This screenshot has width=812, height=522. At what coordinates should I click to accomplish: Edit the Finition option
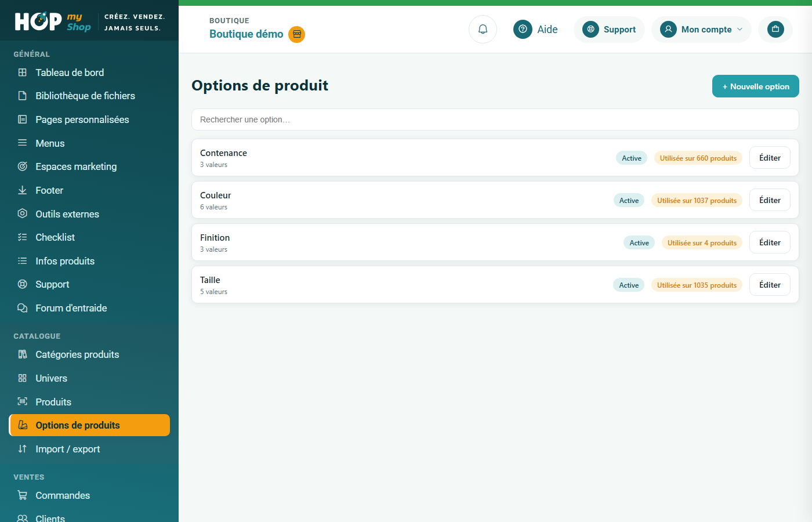click(770, 242)
